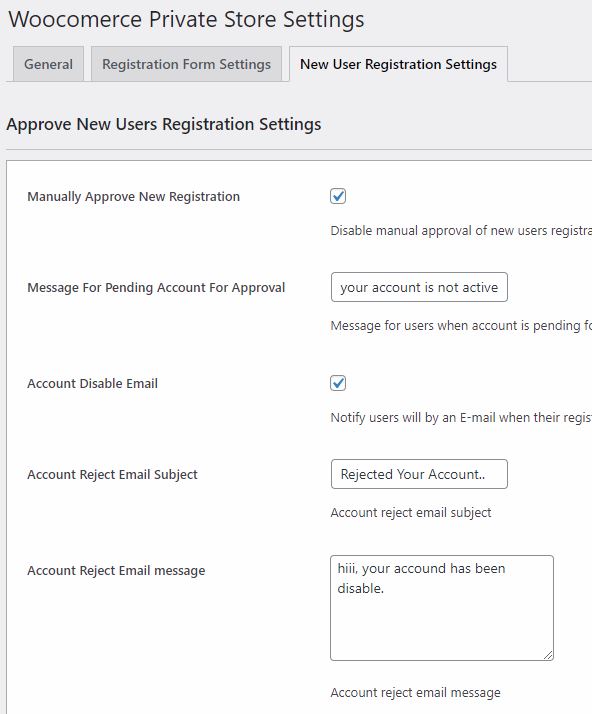Open the Registration Form Settings tab
The width and height of the screenshot is (592, 714).
coord(186,64)
